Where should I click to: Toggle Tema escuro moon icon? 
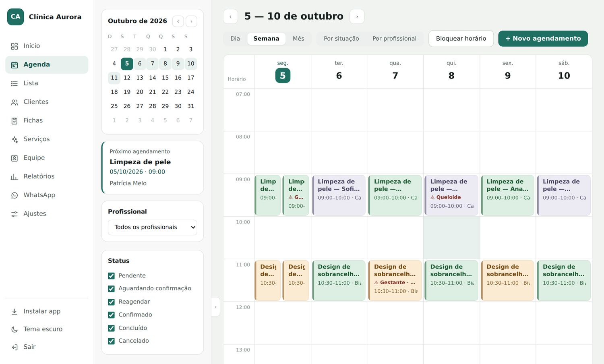tap(14, 329)
